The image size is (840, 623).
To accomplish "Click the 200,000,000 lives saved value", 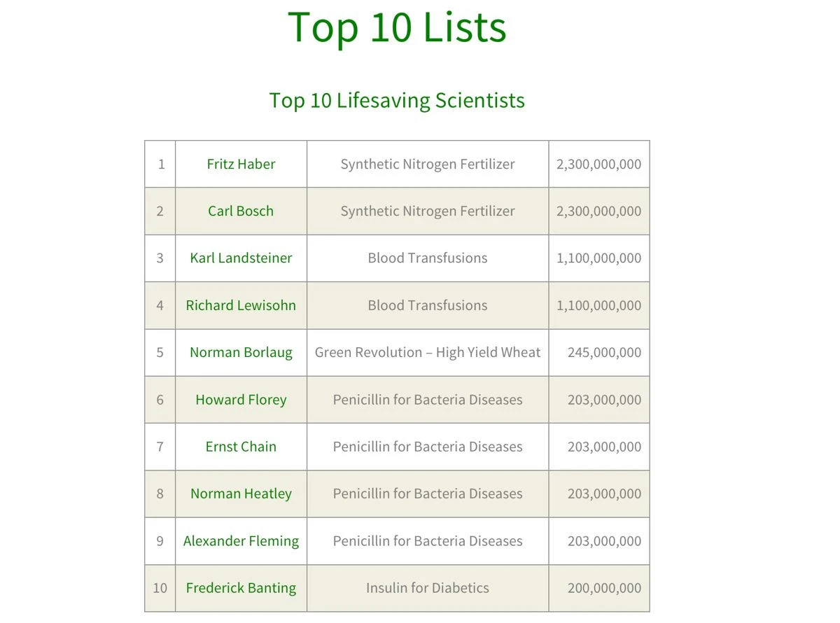I will click(604, 588).
